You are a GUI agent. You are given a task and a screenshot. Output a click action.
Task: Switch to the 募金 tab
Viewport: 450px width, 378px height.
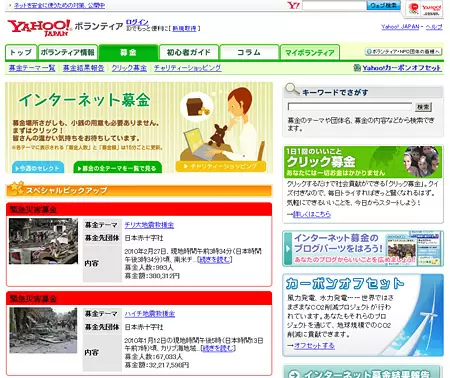[x=128, y=52]
